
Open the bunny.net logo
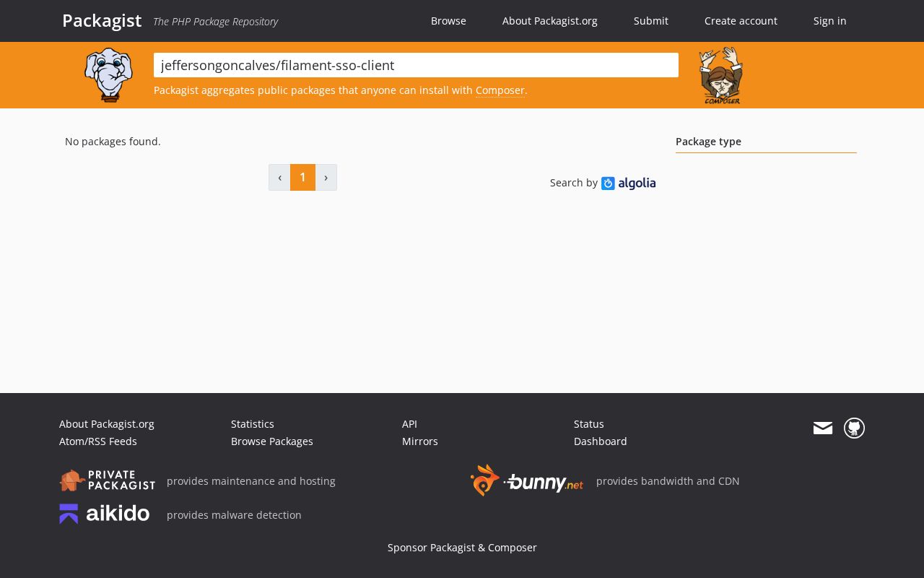point(527,480)
